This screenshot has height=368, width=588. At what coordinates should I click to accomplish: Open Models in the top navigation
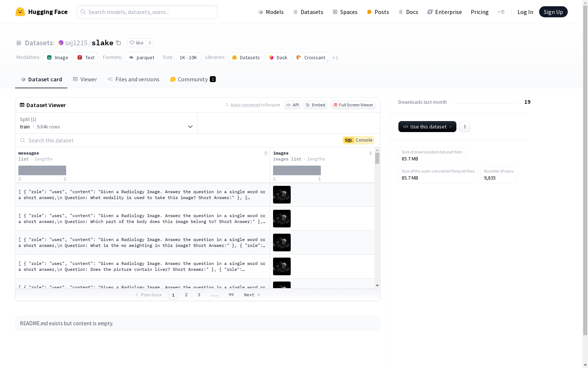(271, 12)
